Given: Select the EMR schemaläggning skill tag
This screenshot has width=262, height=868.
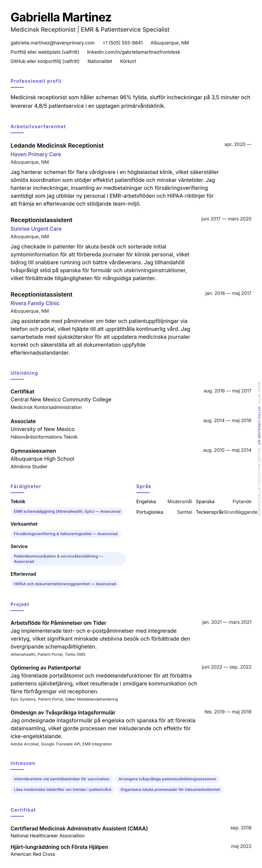Looking at the screenshot, I should 67,511.
